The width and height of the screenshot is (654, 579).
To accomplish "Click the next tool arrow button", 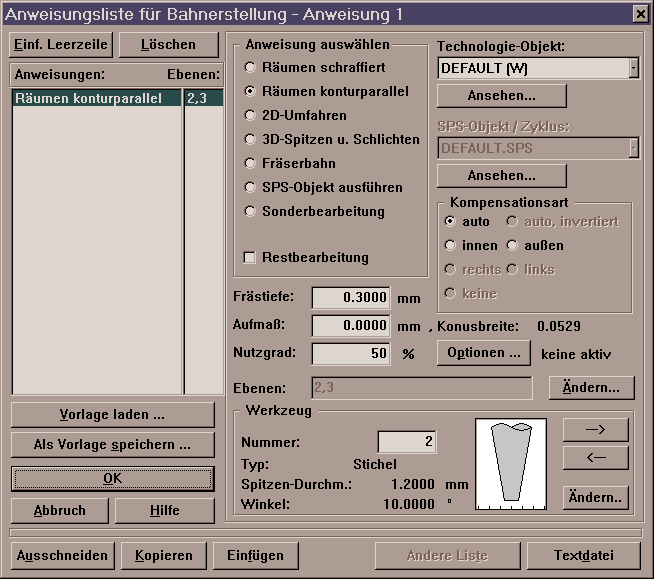I will (595, 430).
